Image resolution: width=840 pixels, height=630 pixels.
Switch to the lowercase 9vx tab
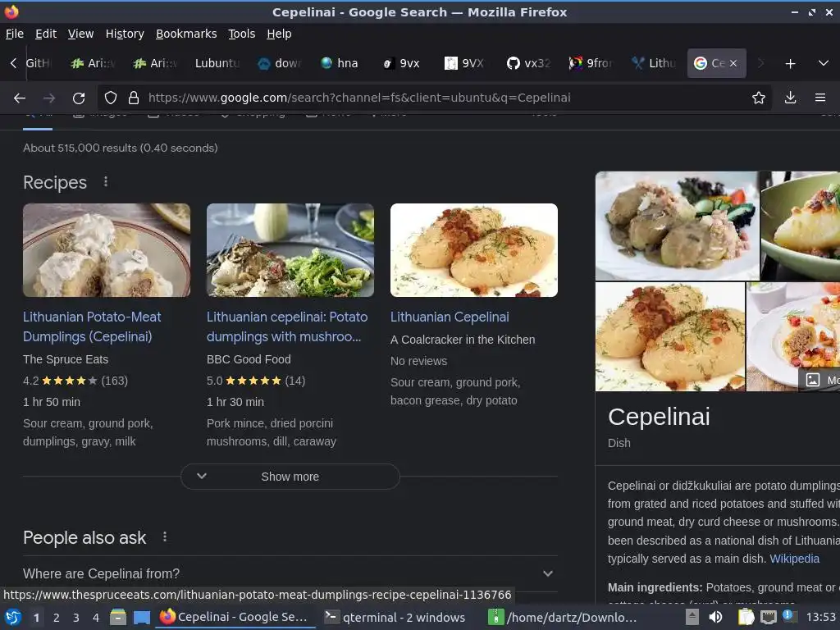[402, 63]
